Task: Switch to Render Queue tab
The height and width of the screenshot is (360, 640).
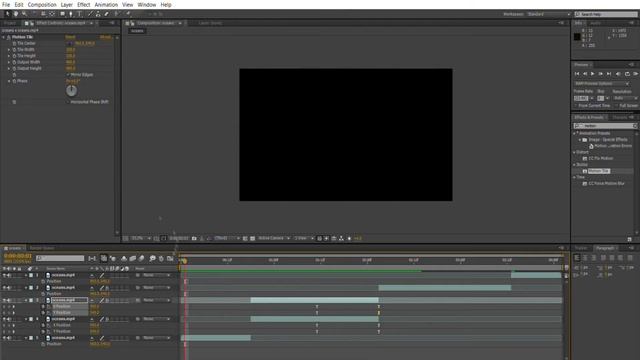Action: (42, 248)
